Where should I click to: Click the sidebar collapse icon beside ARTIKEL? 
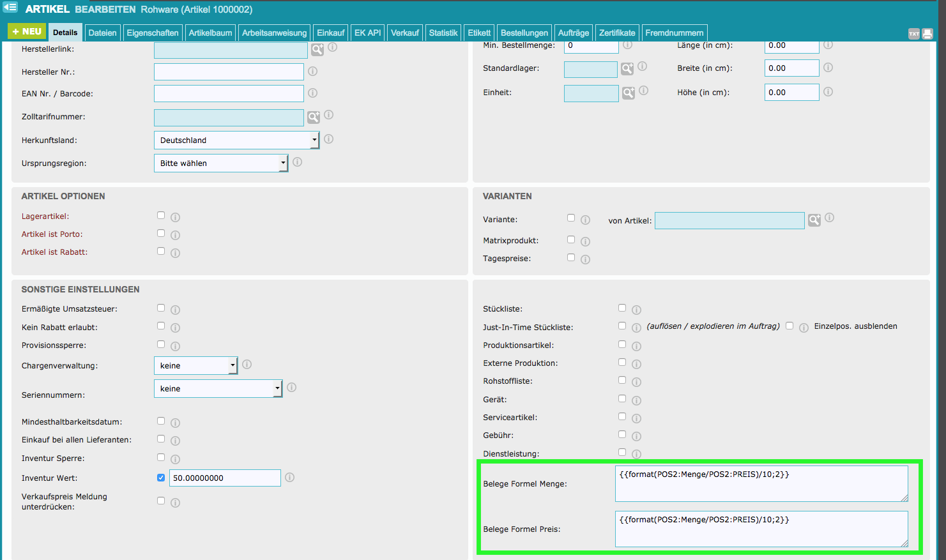pyautogui.click(x=10, y=8)
